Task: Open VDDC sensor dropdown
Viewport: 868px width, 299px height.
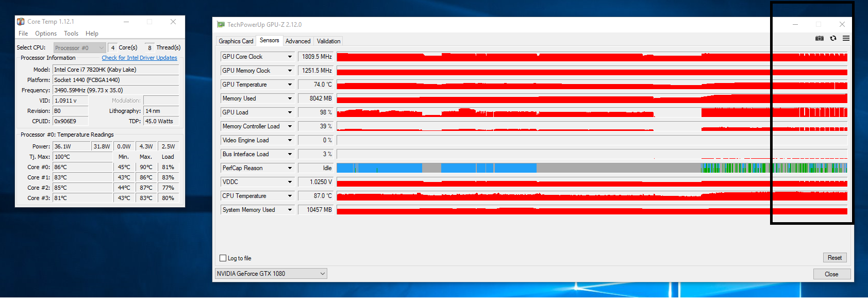Action: [290, 182]
